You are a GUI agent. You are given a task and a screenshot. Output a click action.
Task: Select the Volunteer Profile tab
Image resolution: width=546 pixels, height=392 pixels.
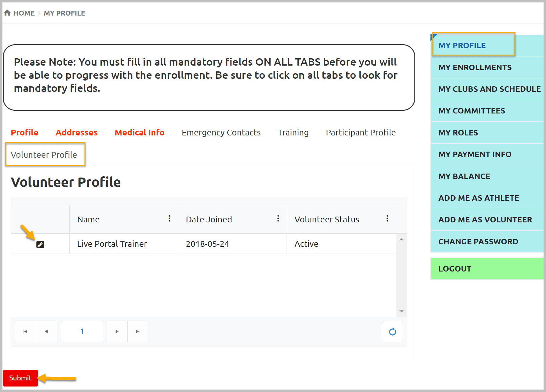(x=44, y=155)
